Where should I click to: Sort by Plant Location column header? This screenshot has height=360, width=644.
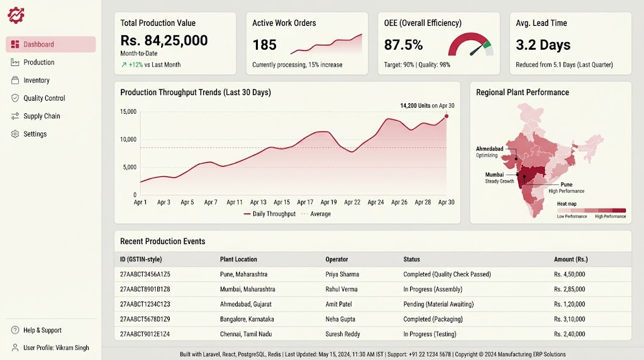(238, 260)
